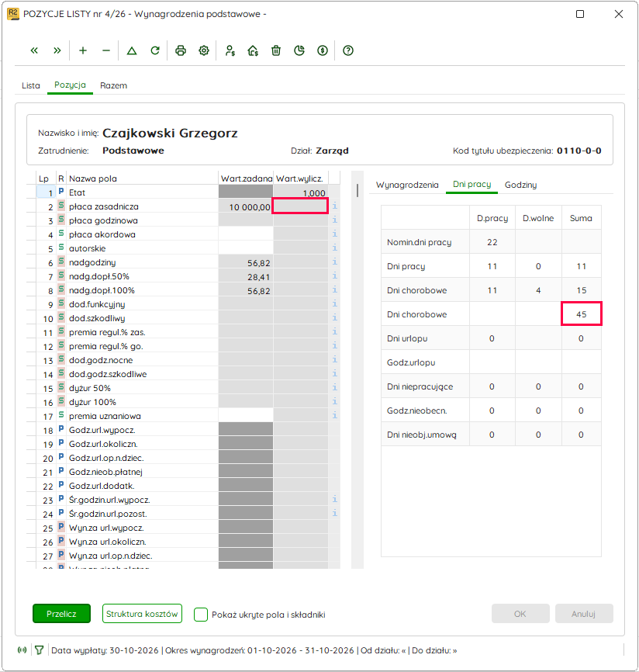This screenshot has height=672, width=639.
Task: Click the Wart.zadana cell for płaca akordowa
Action: (246, 234)
